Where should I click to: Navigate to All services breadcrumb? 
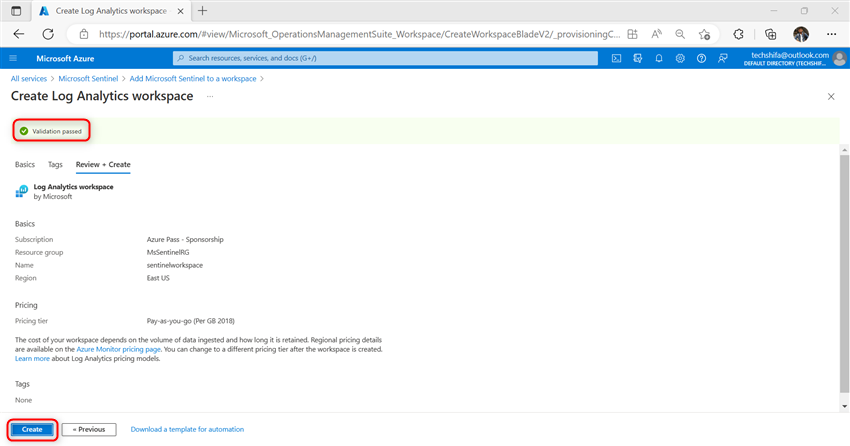click(x=29, y=79)
